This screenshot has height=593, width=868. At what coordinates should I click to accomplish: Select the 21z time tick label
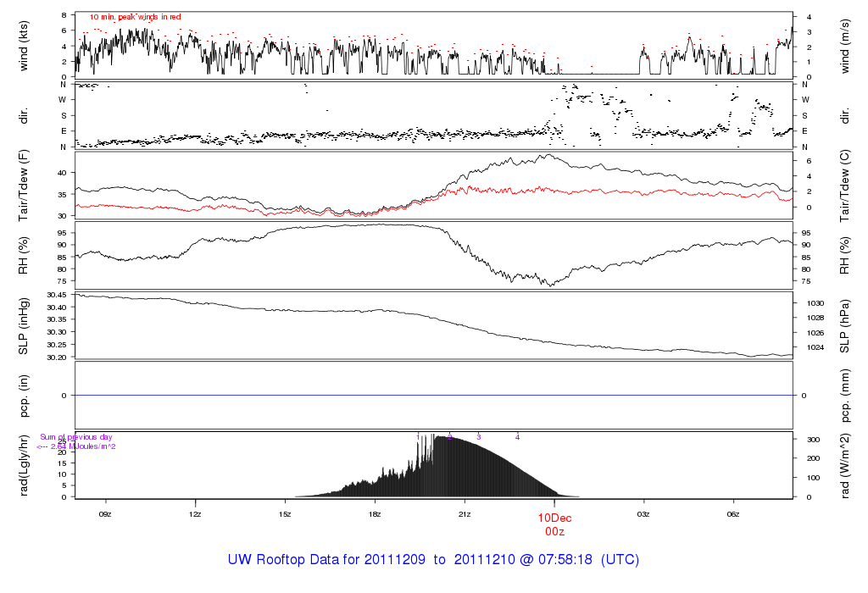(465, 513)
